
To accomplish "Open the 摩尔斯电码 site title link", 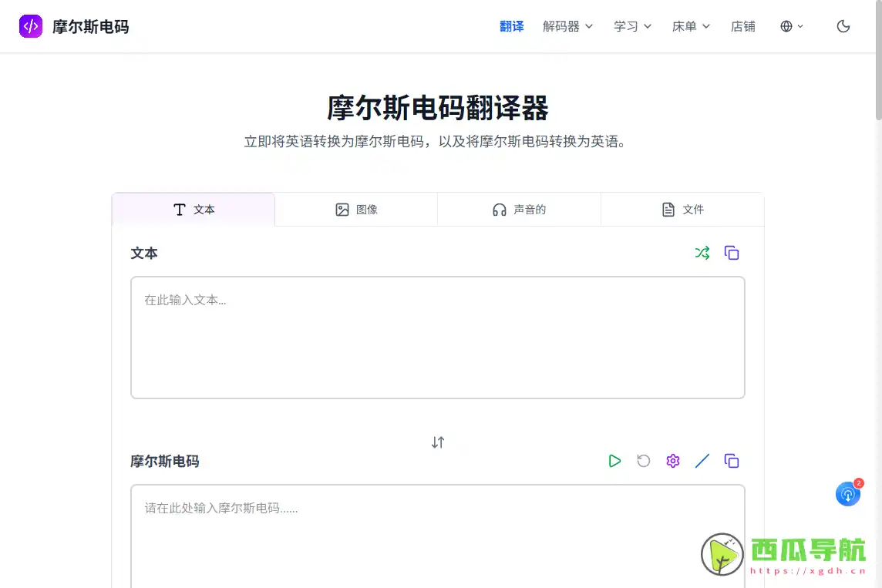I will click(x=90, y=26).
